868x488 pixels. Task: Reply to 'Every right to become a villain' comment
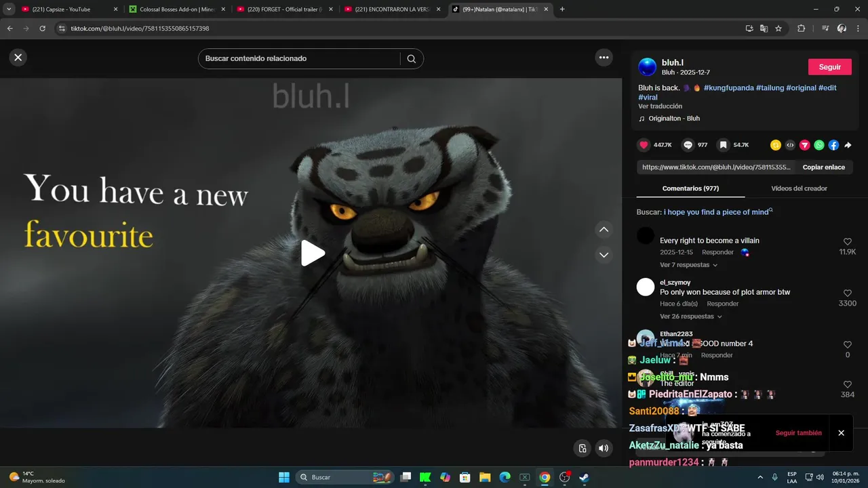(x=717, y=252)
